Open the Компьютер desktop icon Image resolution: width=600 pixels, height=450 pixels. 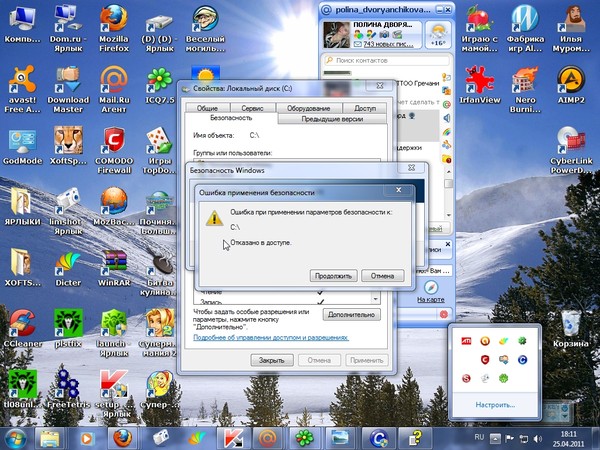tap(22, 25)
